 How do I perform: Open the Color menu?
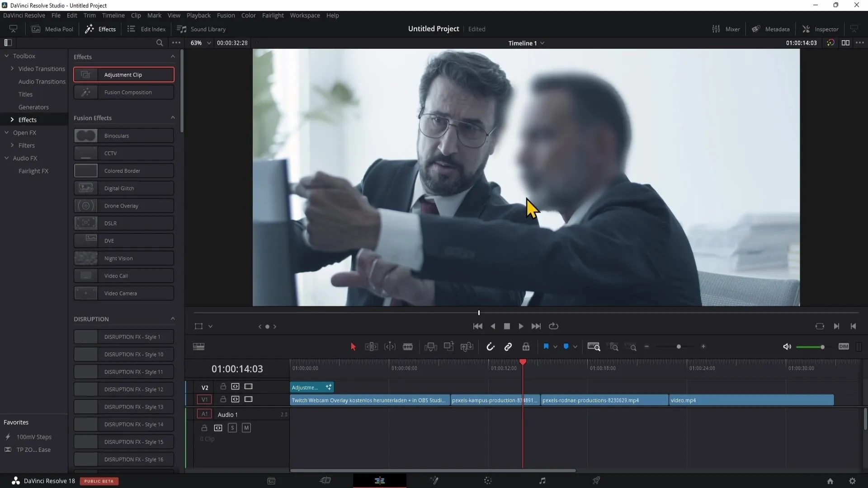tap(248, 15)
